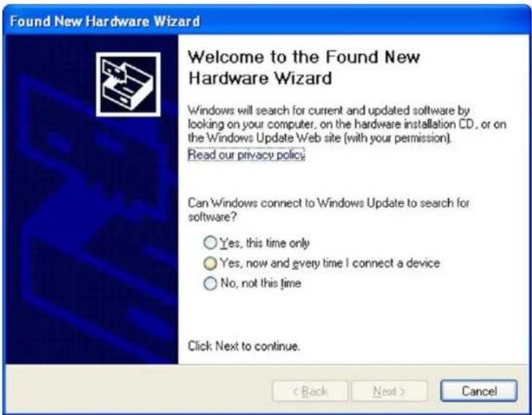The width and height of the screenshot is (532, 415).
Task: Click the hardware card wizard icon
Action: coord(129,84)
